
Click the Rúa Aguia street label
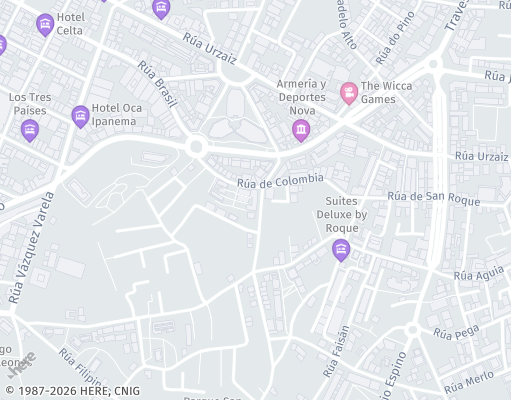coord(479,274)
